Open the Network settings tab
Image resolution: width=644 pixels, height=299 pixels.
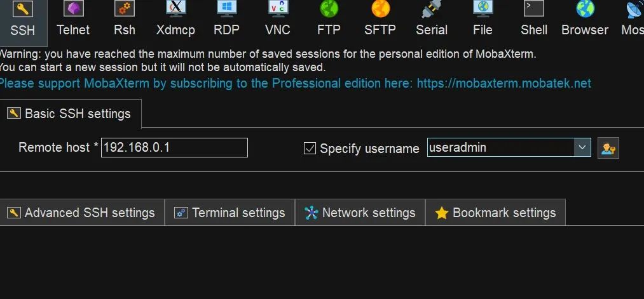[360, 213]
